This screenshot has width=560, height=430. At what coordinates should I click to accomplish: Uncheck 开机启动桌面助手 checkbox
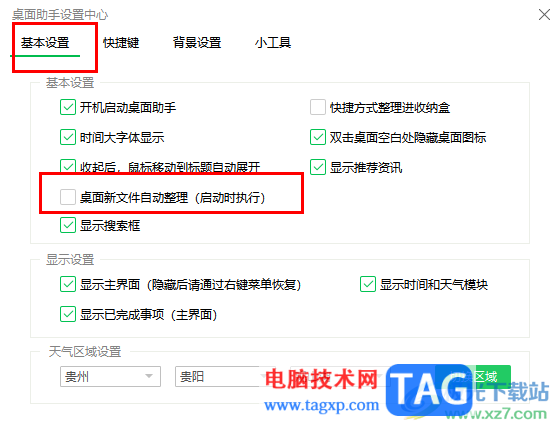(x=68, y=107)
